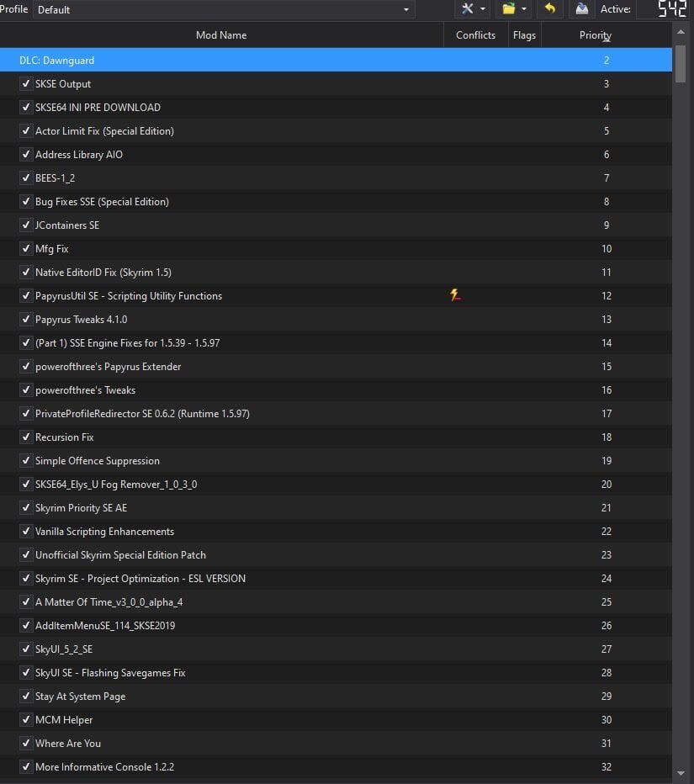694x784 pixels.
Task: Select Skyrim SE - Project Optimization entry
Action: (x=140, y=578)
